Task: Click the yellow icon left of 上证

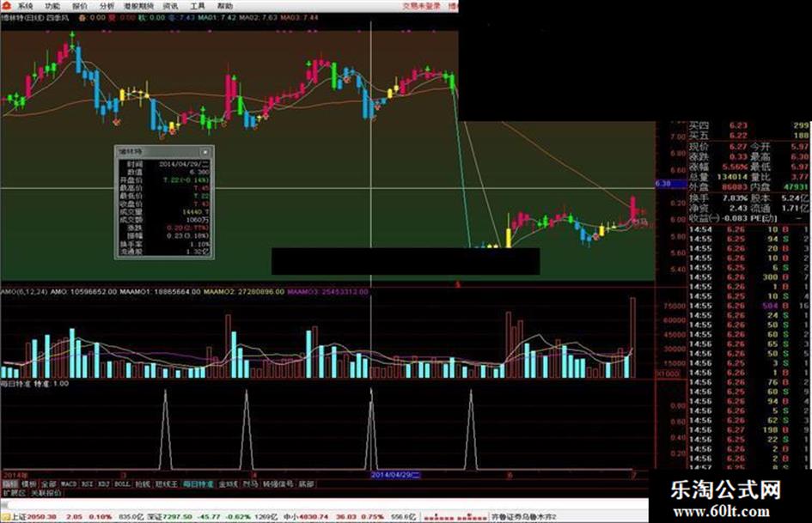Action: coord(6,517)
